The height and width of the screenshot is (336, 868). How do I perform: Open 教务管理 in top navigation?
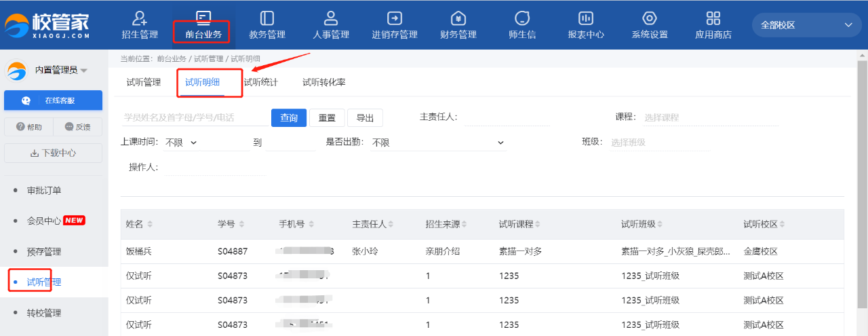tap(267, 19)
